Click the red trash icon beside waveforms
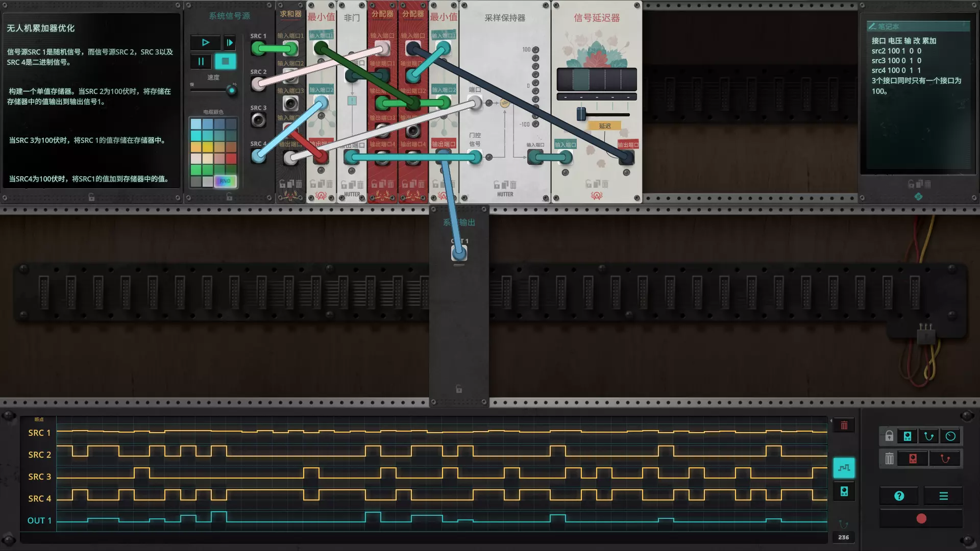This screenshot has height=551, width=980. point(844,425)
